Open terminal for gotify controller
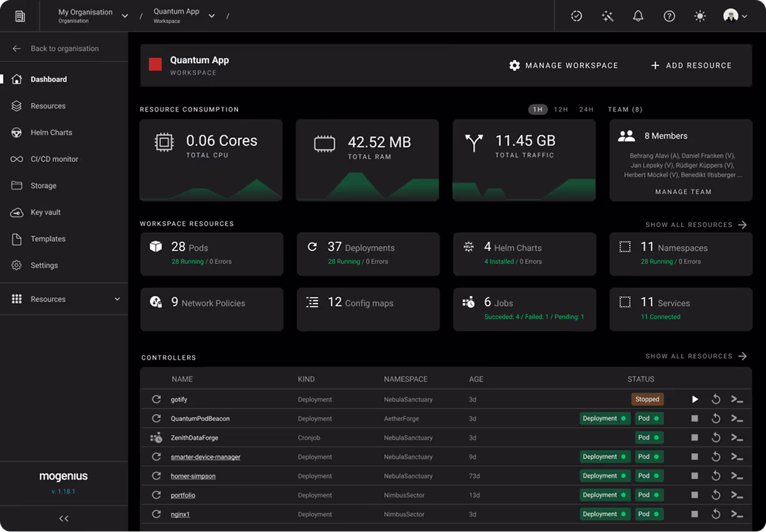766x532 pixels. [737, 399]
